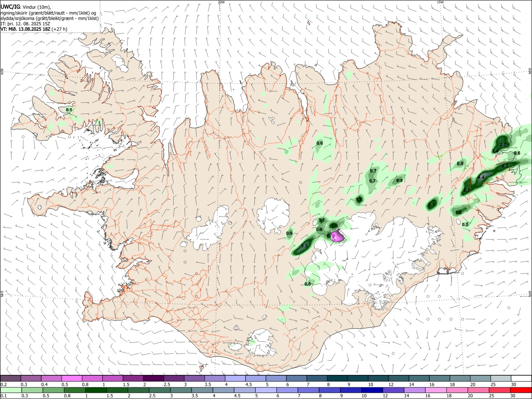Viewport: 532px width, 399px height.
Task: Click the dark teal 8–9 swatch in upper legend
Action: pos(337,379)
